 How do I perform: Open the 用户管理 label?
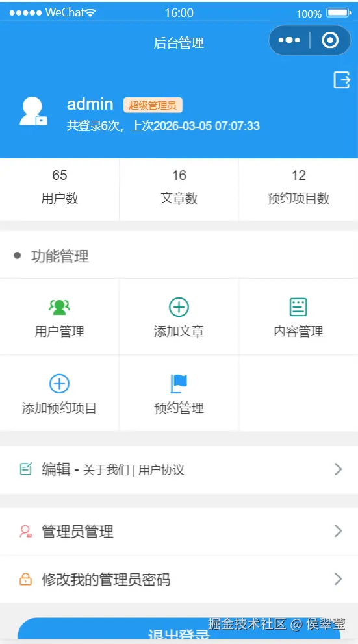tap(60, 332)
